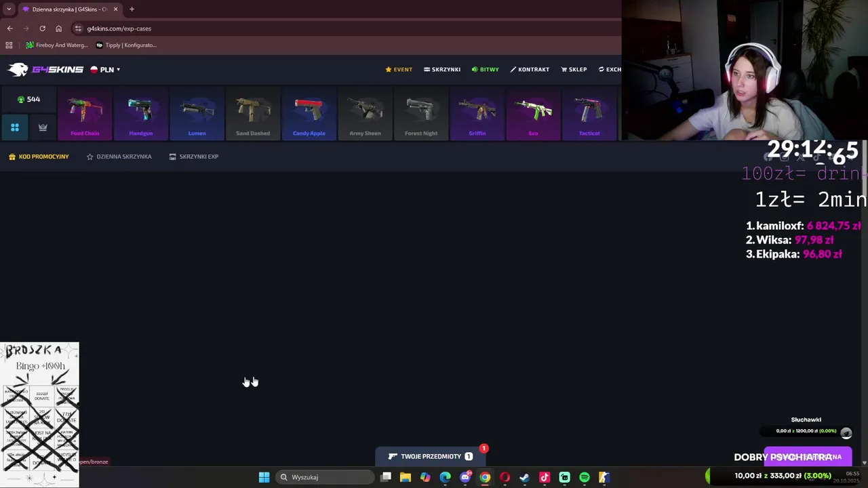
Task: Open the bookmarks apps grid
Action: [9, 45]
